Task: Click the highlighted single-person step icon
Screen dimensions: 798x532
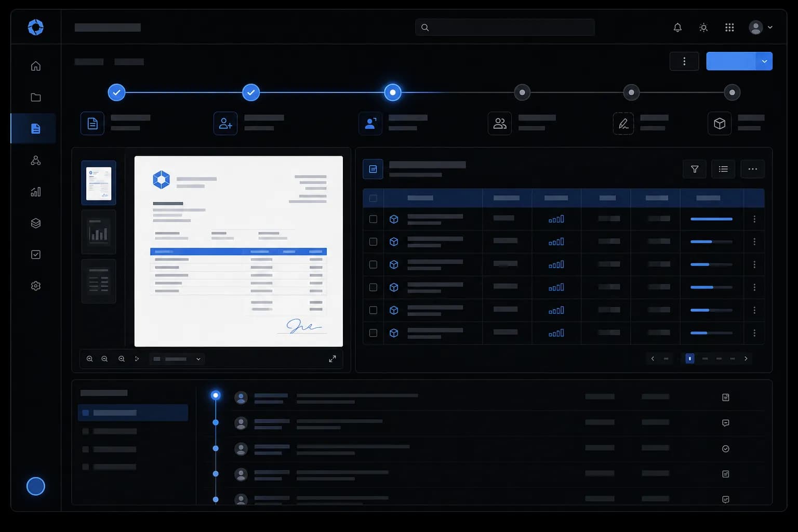Action: tap(370, 124)
